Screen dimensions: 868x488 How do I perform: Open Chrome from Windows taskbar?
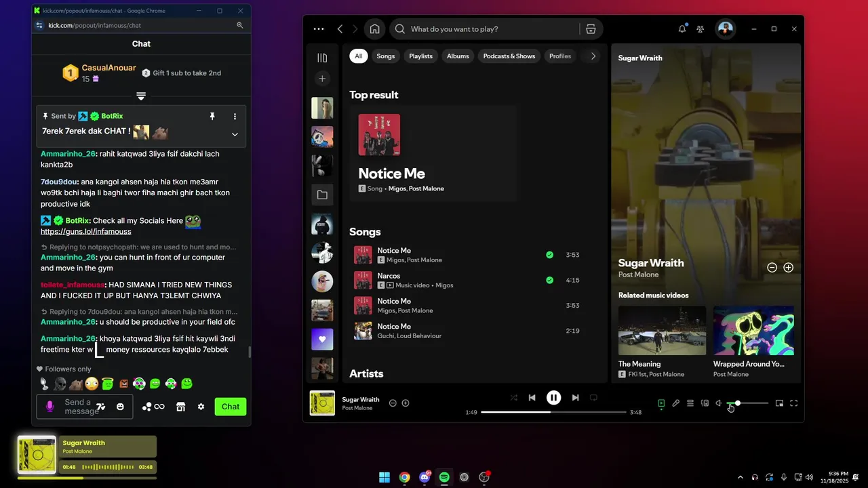click(405, 477)
